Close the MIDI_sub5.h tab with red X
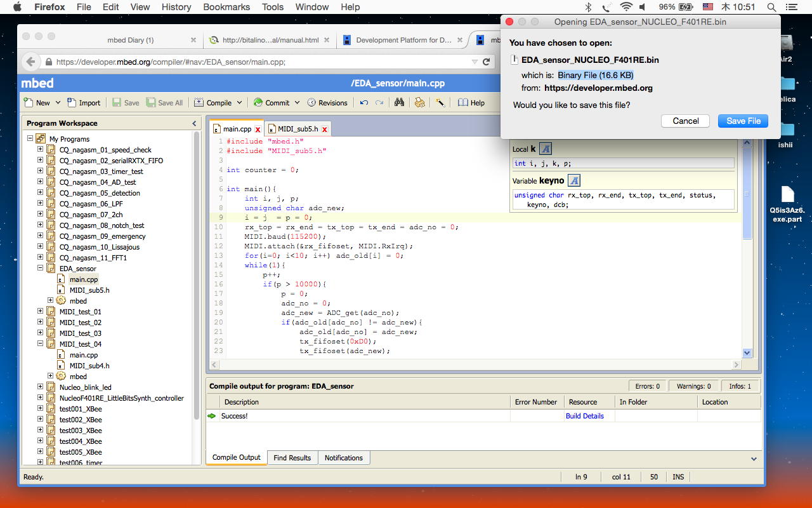The height and width of the screenshot is (508, 812). 324,130
